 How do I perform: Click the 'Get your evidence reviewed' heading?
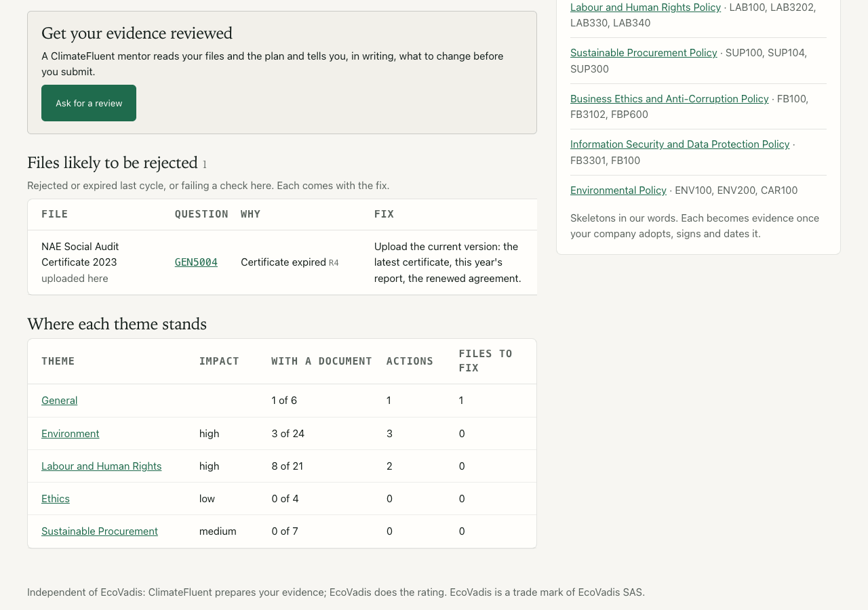click(x=137, y=33)
